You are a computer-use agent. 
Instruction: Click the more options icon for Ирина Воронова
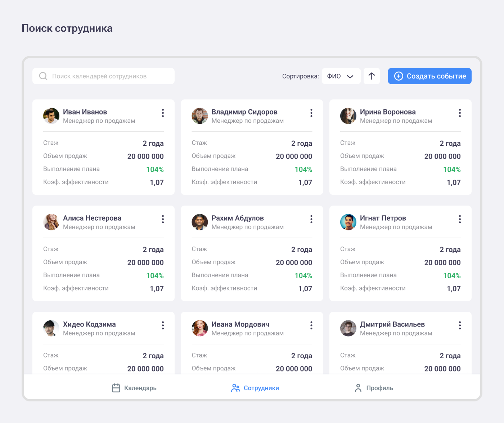click(x=460, y=113)
